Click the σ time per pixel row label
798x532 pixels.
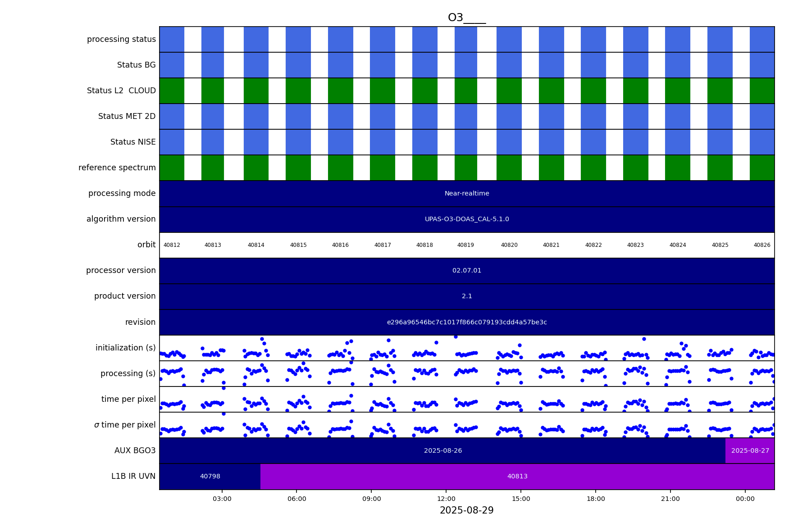pos(125,425)
